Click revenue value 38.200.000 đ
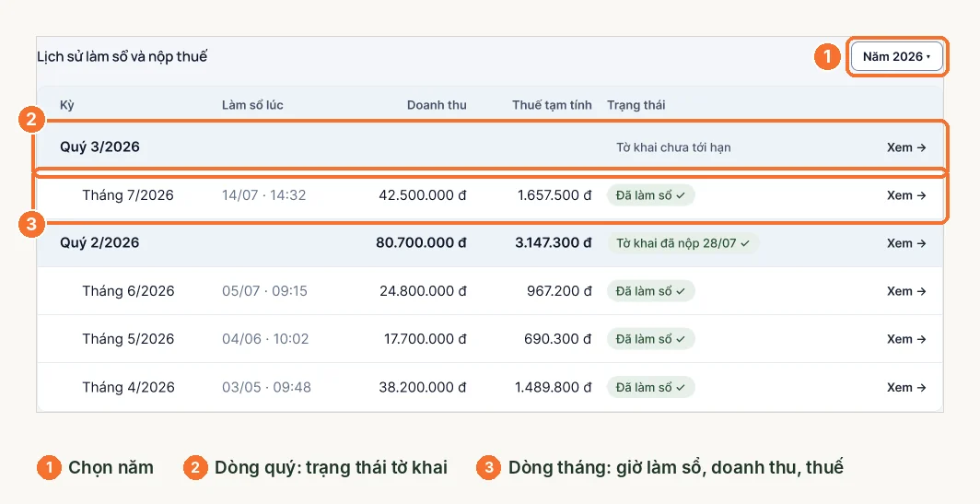 (x=423, y=387)
